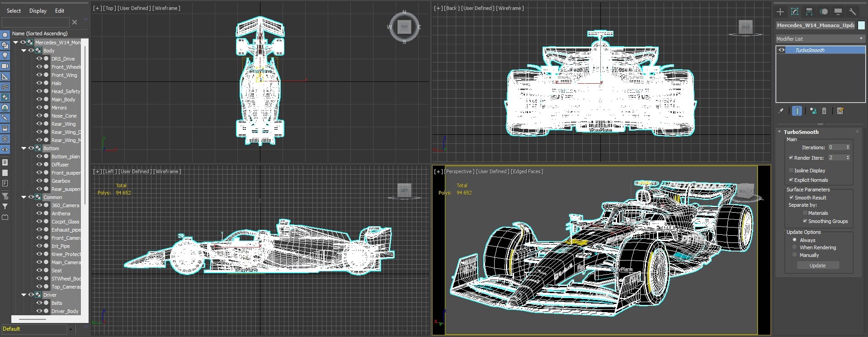Toggle Display Lights filter bulb icon
The width and height of the screenshot is (868, 337).
[5, 56]
